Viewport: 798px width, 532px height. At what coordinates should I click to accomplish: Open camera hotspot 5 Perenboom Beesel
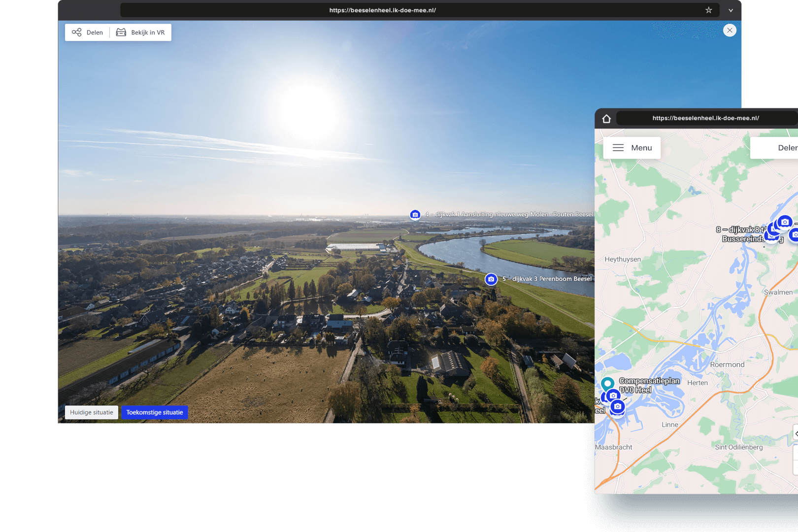click(x=491, y=279)
